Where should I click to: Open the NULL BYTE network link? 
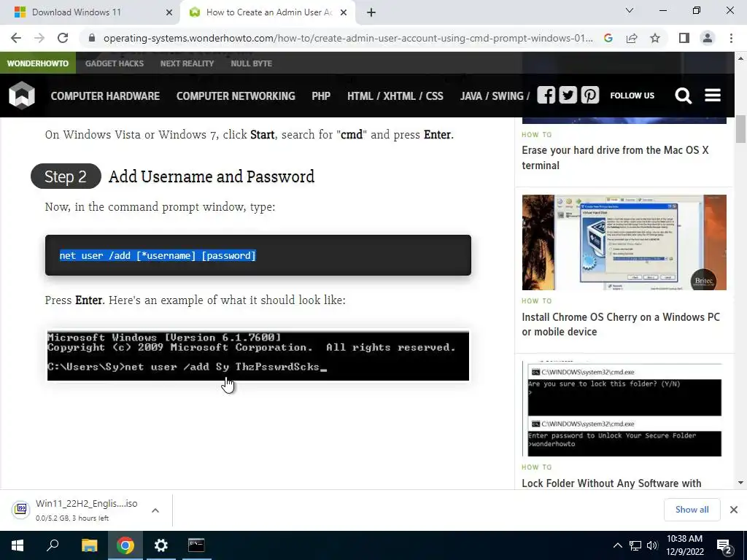click(x=252, y=63)
